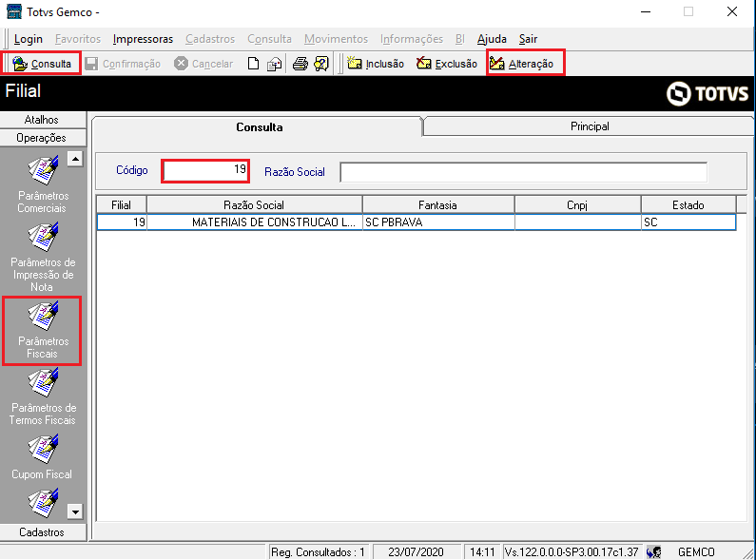Screen dimensions: 756x560
Task: Open the Impressoras menu
Action: 143,39
